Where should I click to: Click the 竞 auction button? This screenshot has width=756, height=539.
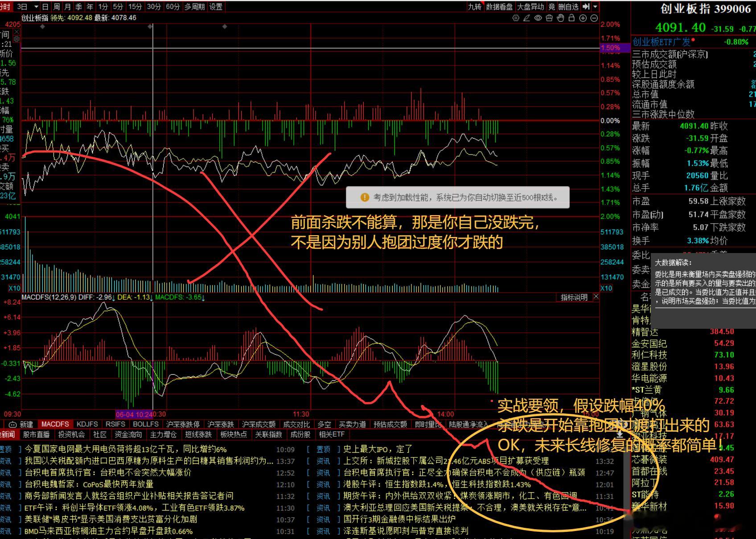coord(551,7)
